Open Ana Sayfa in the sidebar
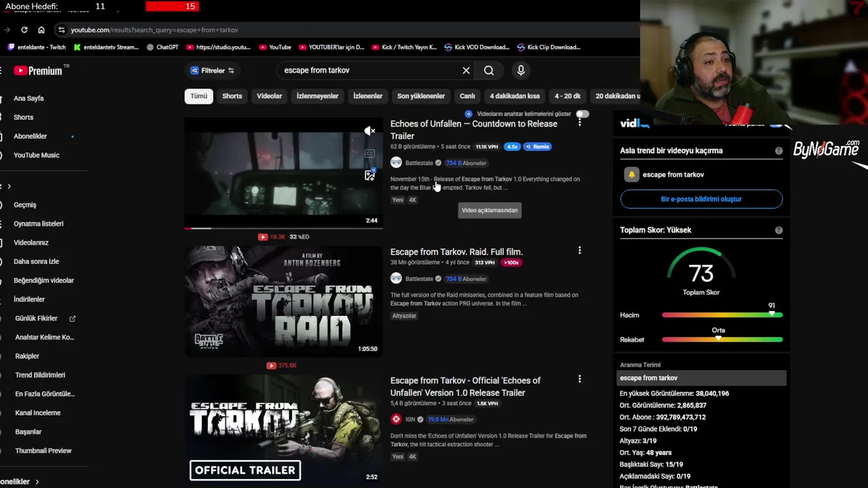This screenshot has height=488, width=868. 28,98
